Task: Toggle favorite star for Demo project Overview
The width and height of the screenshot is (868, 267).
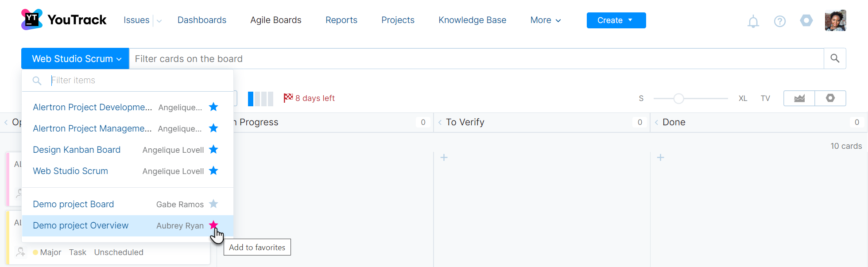Action: 213,225
